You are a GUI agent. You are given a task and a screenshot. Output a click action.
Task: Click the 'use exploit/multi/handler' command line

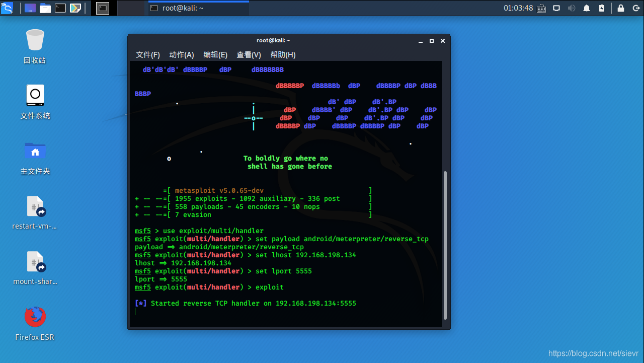[199, 231]
